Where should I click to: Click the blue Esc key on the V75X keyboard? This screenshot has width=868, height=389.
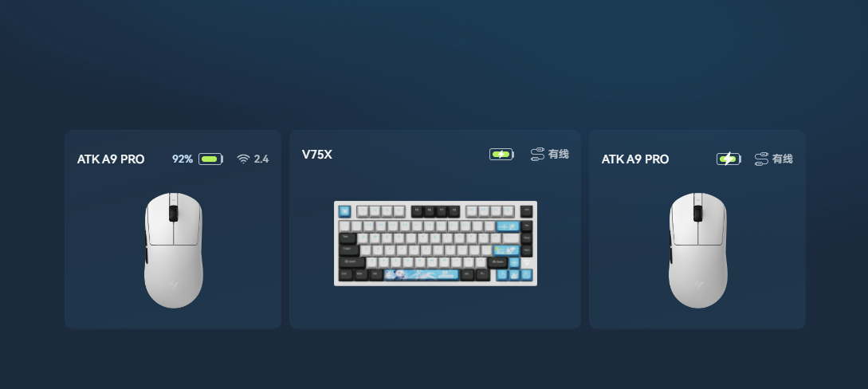pyautogui.click(x=345, y=211)
